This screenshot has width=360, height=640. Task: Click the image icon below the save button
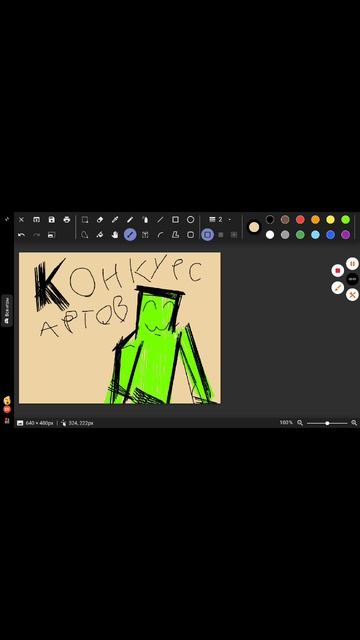51,235
